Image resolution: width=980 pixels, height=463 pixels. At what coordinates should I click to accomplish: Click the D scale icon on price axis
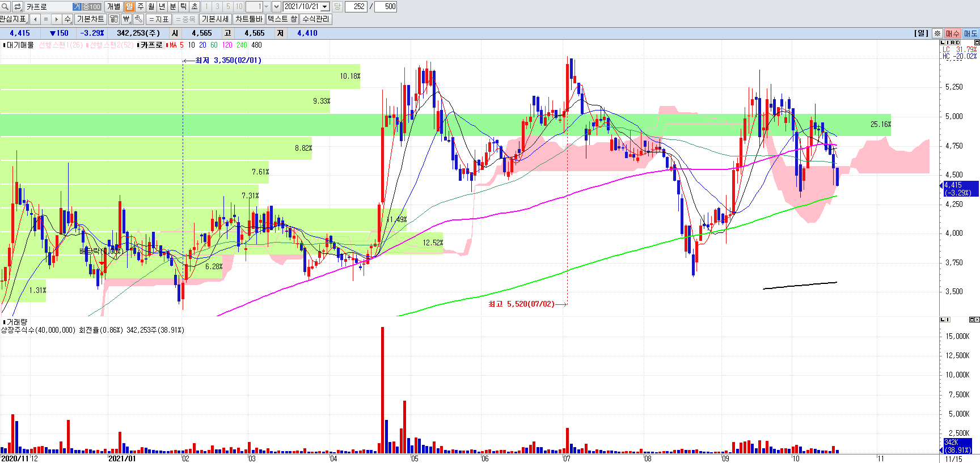[x=957, y=43]
